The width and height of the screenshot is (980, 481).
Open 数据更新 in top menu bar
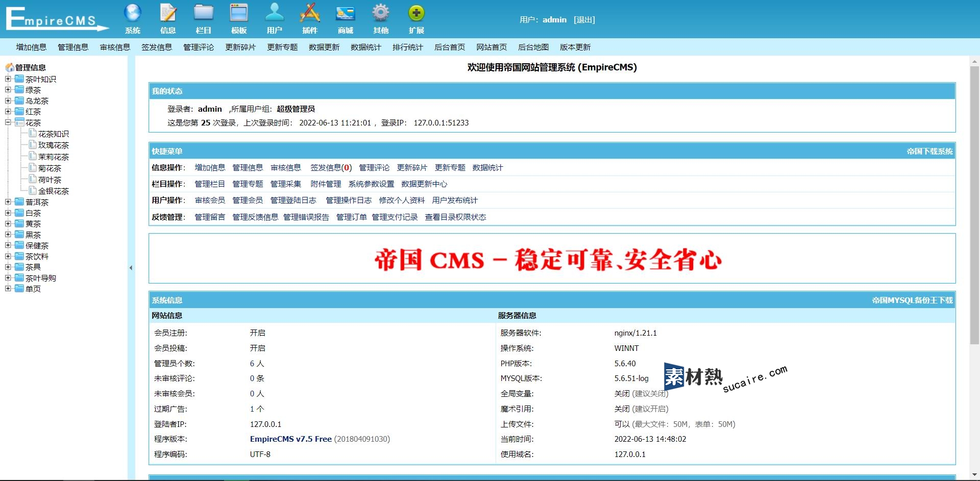pyautogui.click(x=324, y=47)
